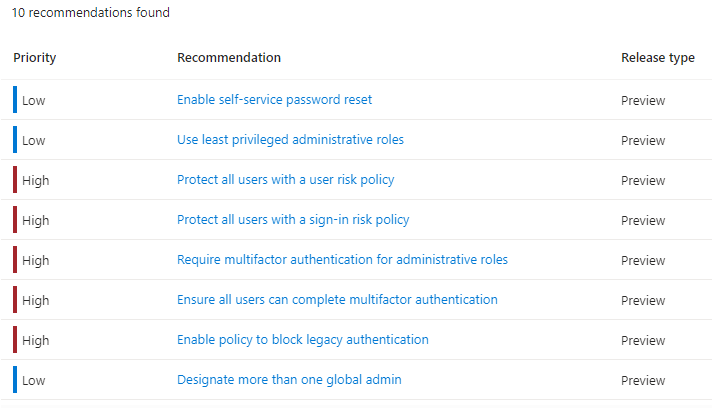This screenshot has height=408, width=712.
Task: Sort by the Release type column header
Action: coord(657,58)
